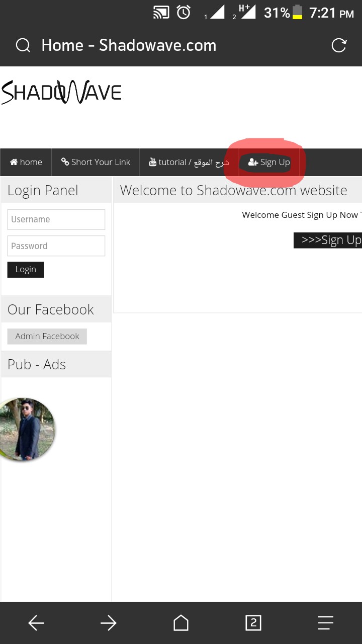362x644 pixels.
Task: Click the Shadowave logo
Action: pos(61,92)
